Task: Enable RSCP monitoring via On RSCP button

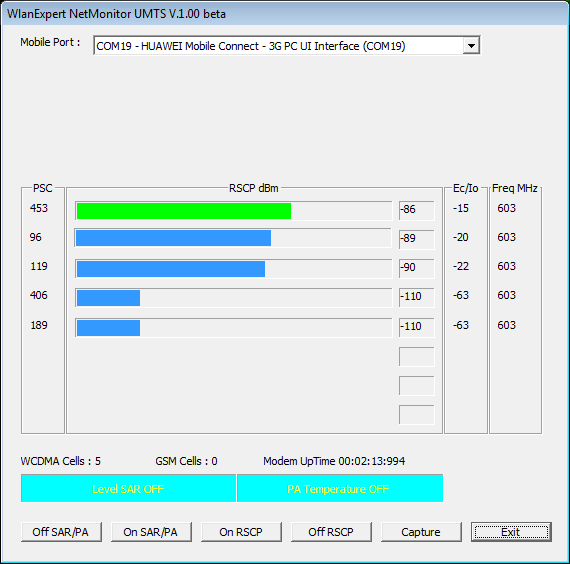Action: [241, 532]
